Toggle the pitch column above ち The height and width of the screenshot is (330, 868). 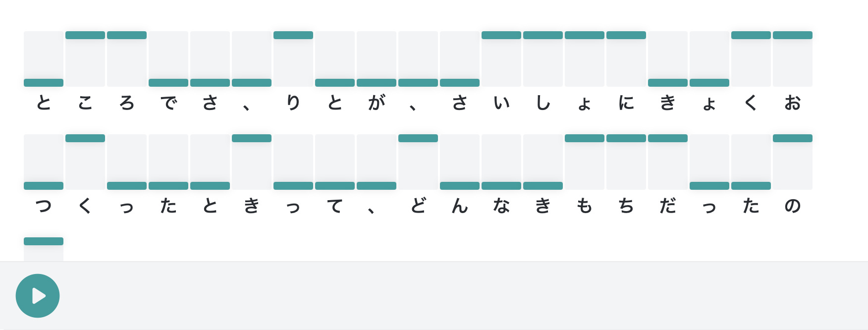(626, 162)
